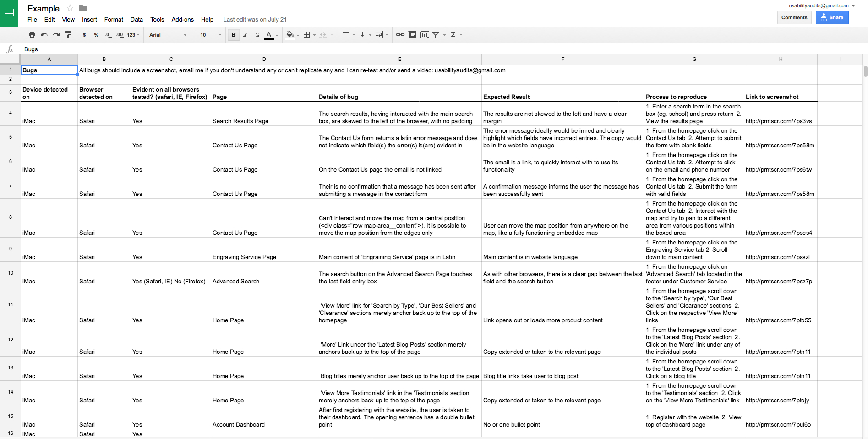Toggle bold formatting

coord(234,35)
